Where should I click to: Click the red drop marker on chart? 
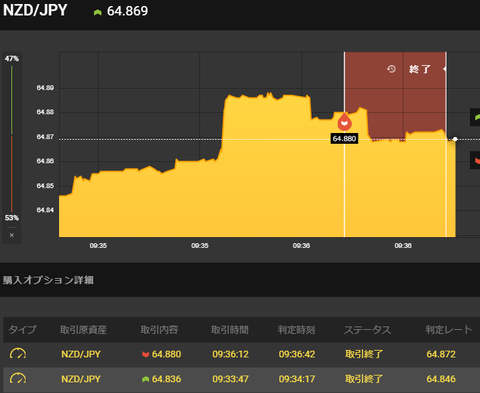(344, 122)
